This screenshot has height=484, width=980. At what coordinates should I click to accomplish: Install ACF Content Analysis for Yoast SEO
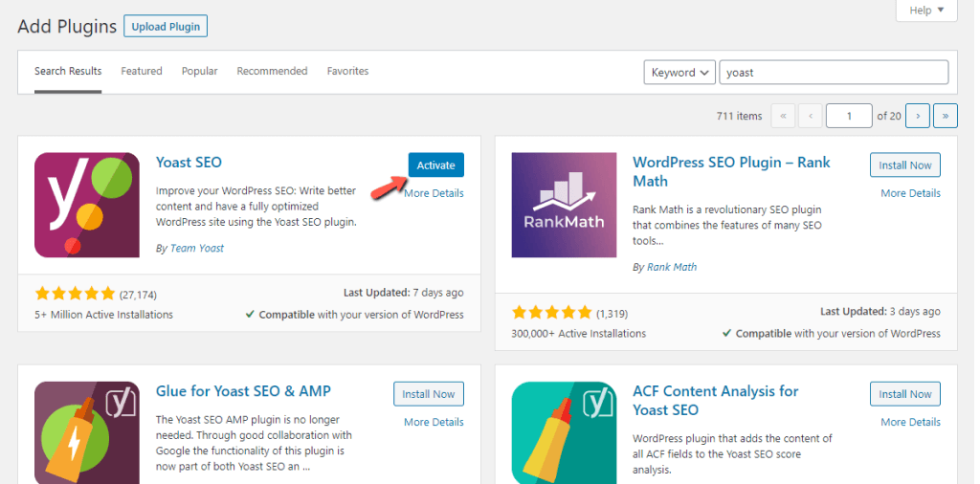tap(905, 394)
